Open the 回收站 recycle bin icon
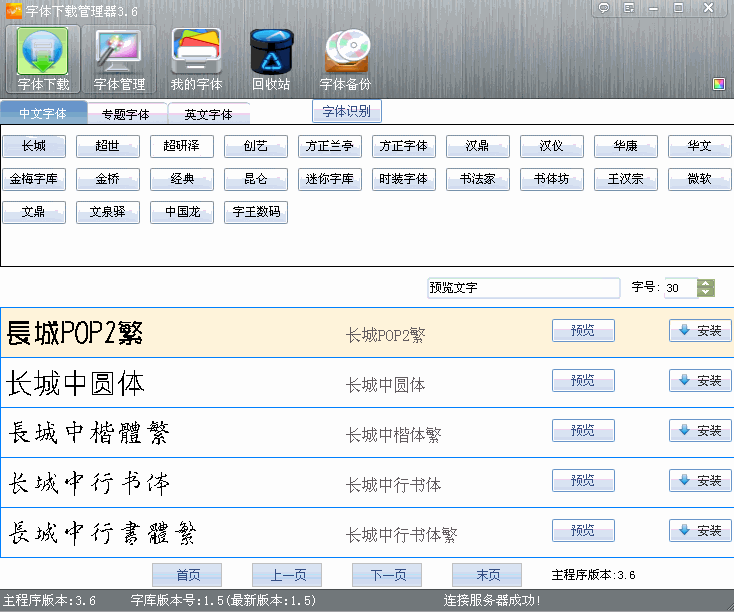The image size is (734, 612). coord(272,59)
